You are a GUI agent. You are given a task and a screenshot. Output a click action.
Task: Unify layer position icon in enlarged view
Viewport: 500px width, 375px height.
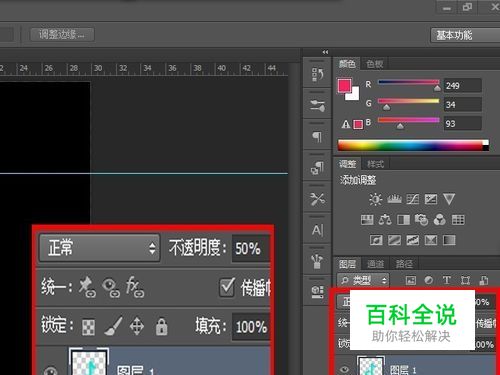[x=87, y=287]
